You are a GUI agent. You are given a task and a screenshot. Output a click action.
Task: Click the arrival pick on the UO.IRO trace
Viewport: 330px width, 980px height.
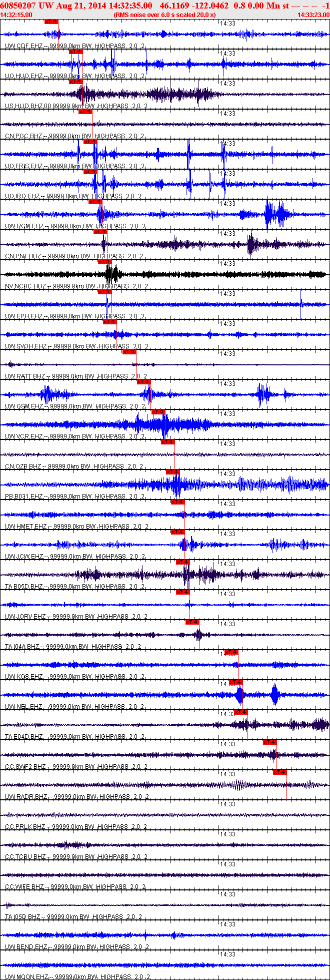pyautogui.click(x=90, y=172)
